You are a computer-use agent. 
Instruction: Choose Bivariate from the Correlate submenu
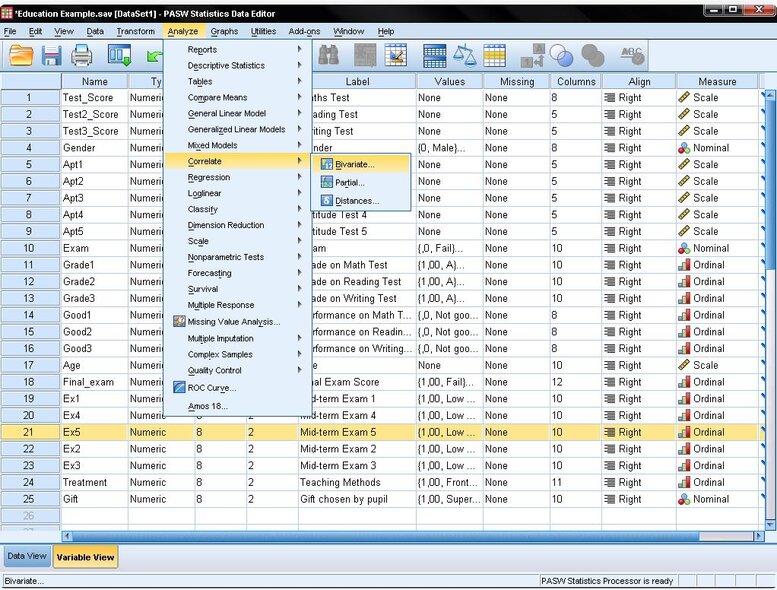(360, 164)
